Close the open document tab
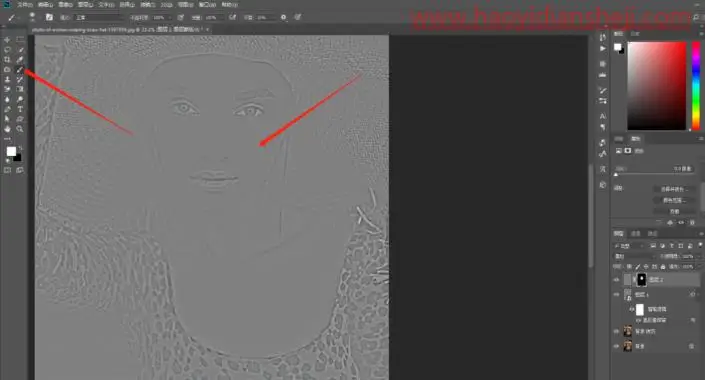 click(x=208, y=29)
